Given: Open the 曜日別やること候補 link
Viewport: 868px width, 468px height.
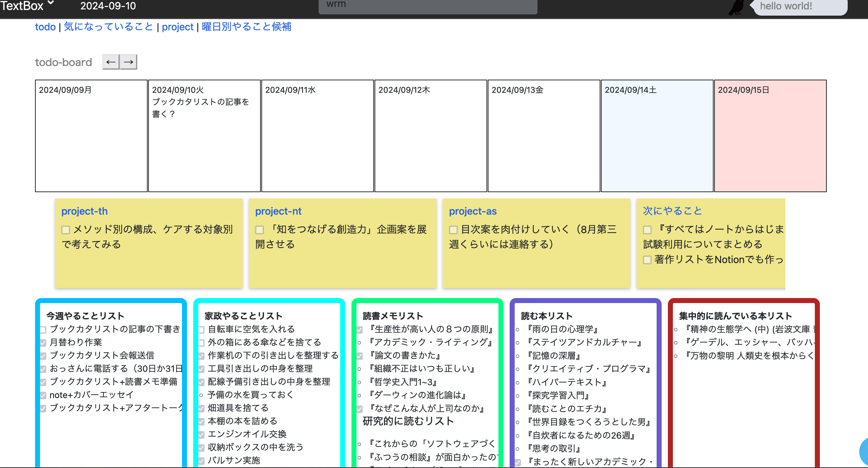Looking at the screenshot, I should tap(247, 27).
